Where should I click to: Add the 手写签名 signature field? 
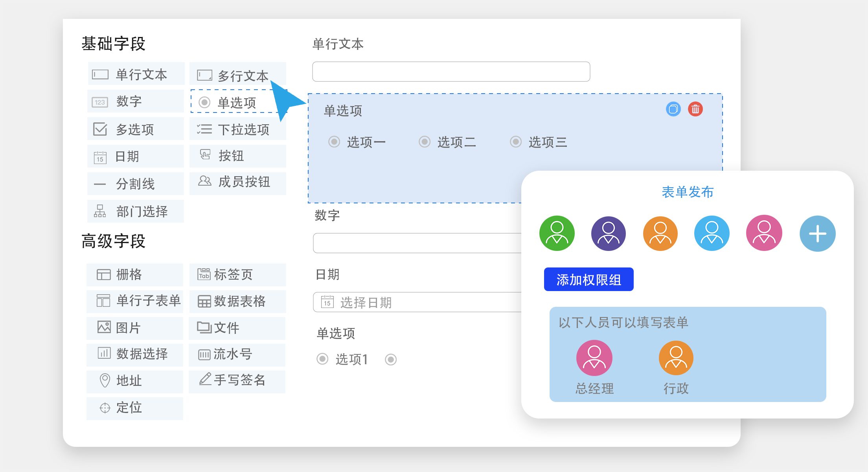pyautogui.click(x=237, y=380)
